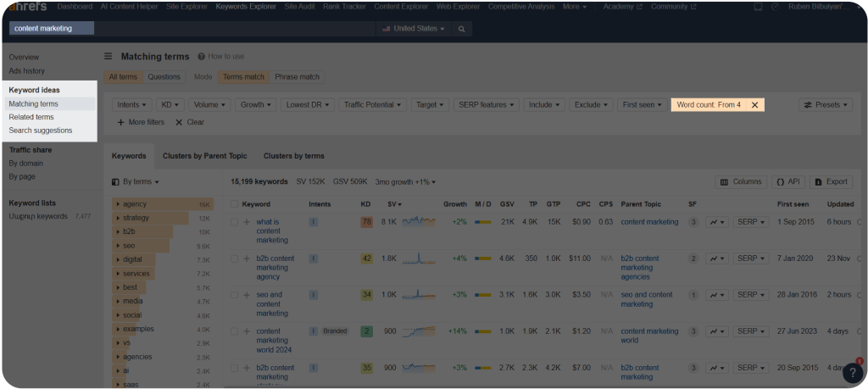Click the content marketing search field
The height and width of the screenshot is (389, 868).
click(x=192, y=29)
